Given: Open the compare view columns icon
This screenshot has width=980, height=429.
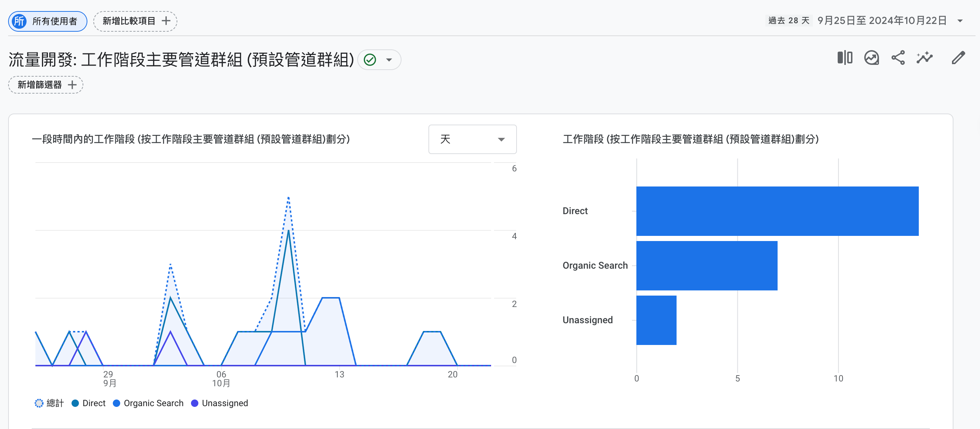Looking at the screenshot, I should (845, 58).
